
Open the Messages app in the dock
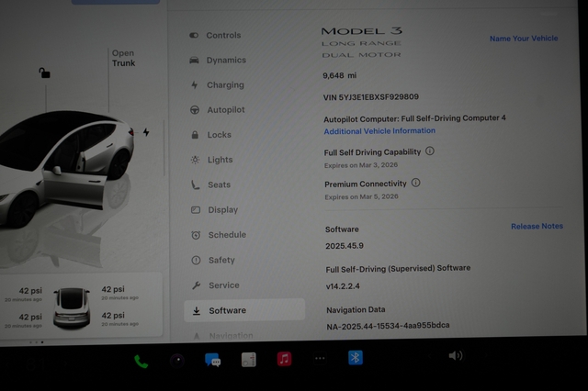tap(212, 360)
